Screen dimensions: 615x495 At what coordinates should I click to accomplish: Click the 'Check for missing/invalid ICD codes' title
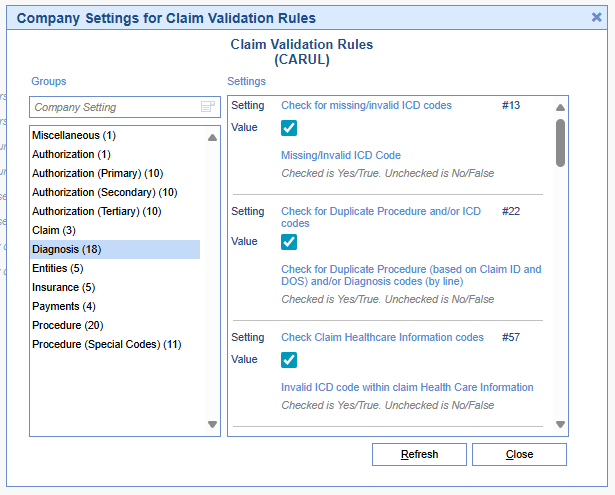click(366, 106)
